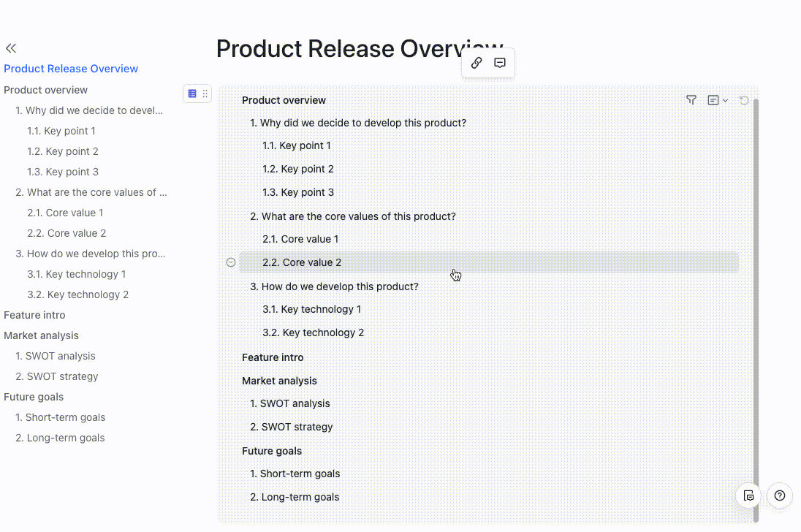Select Market analysis in the sidebar outline

pos(41,335)
